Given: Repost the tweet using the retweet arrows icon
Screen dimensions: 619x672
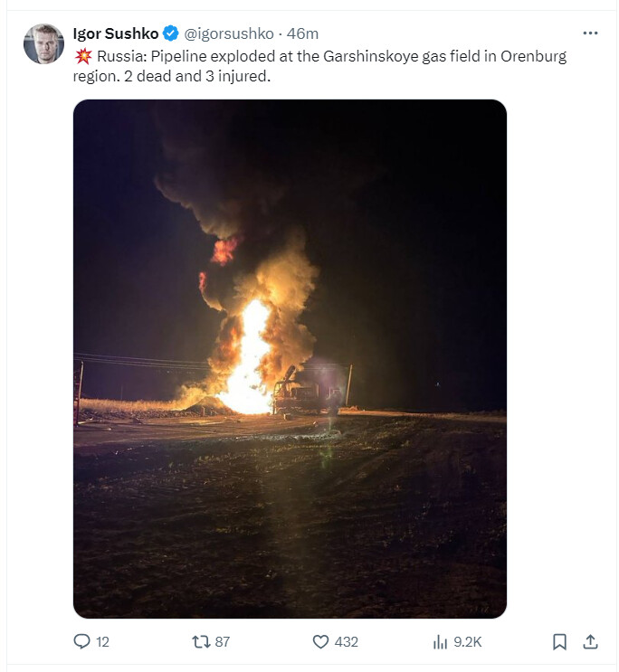Looking at the screenshot, I should 201,641.
